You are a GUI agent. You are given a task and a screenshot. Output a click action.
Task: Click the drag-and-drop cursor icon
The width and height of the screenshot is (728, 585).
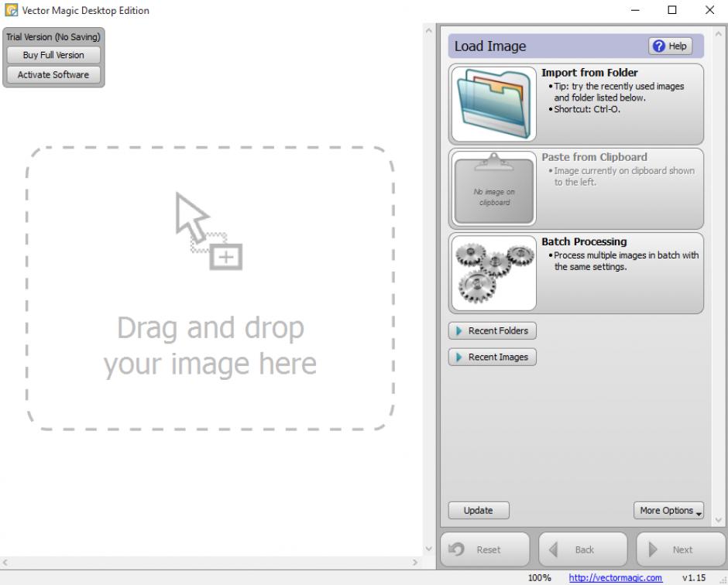(x=208, y=231)
